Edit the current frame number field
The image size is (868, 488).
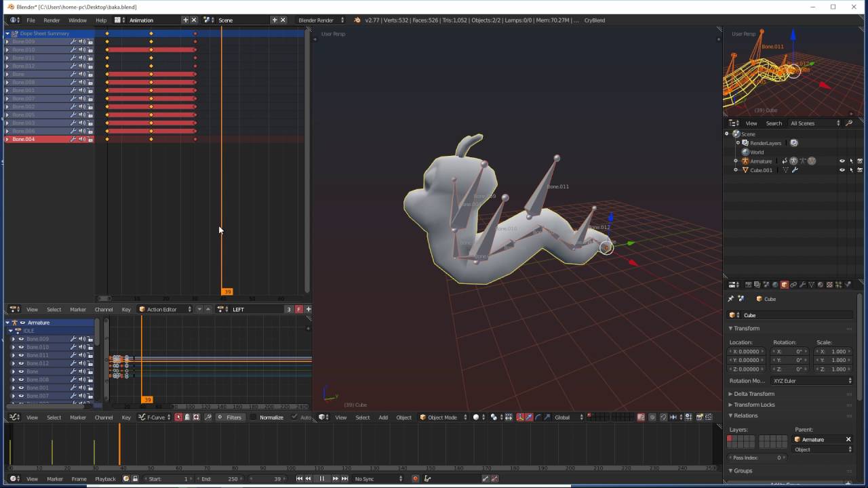[x=269, y=479]
